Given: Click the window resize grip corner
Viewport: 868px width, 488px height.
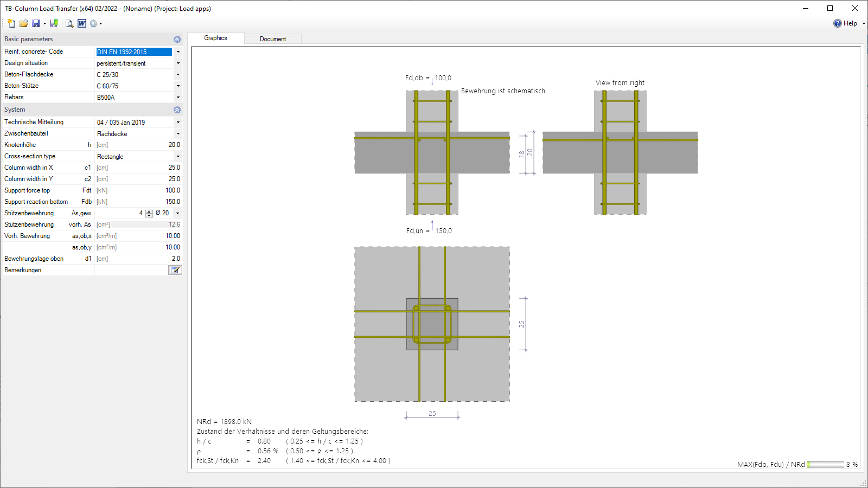Looking at the screenshot, I should click(x=863, y=483).
